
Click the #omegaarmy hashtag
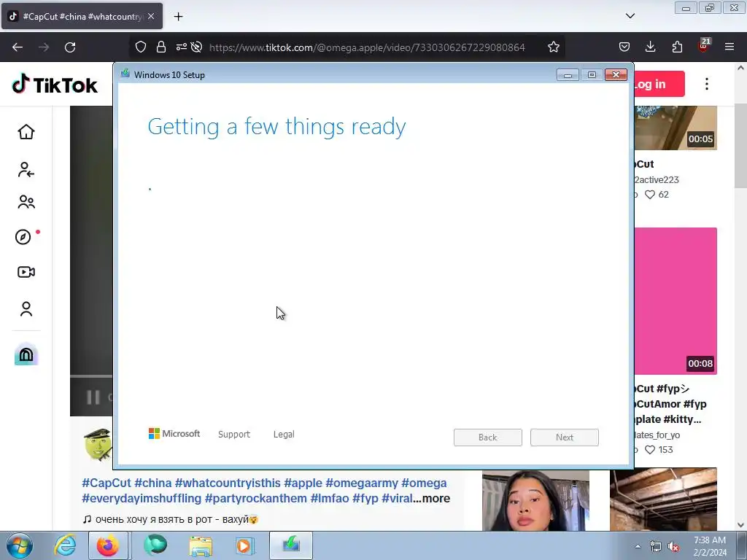point(362,483)
